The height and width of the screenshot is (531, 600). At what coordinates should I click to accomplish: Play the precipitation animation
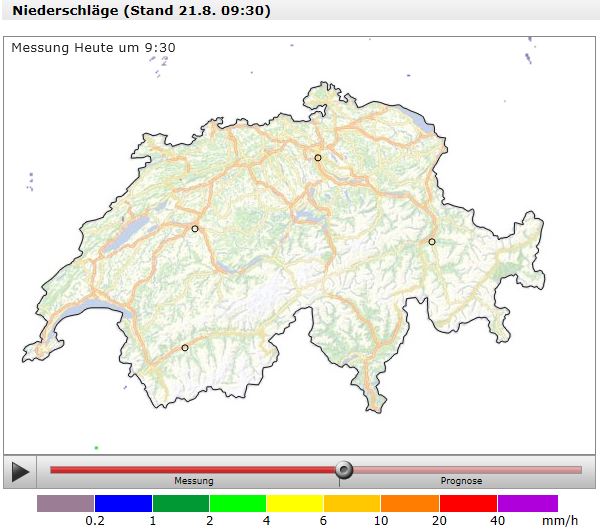point(20,471)
